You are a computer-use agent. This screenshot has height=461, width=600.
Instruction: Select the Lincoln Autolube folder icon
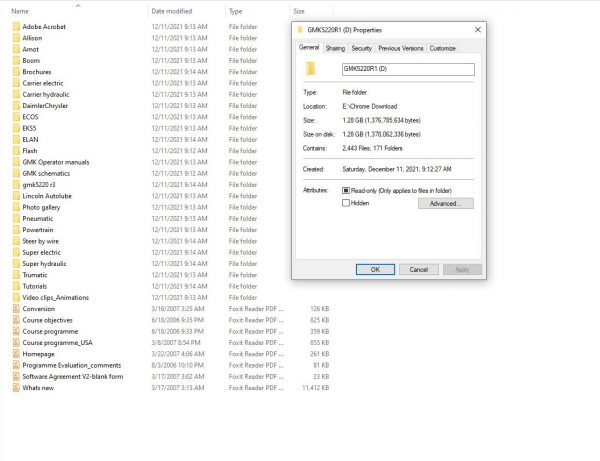(x=16, y=196)
